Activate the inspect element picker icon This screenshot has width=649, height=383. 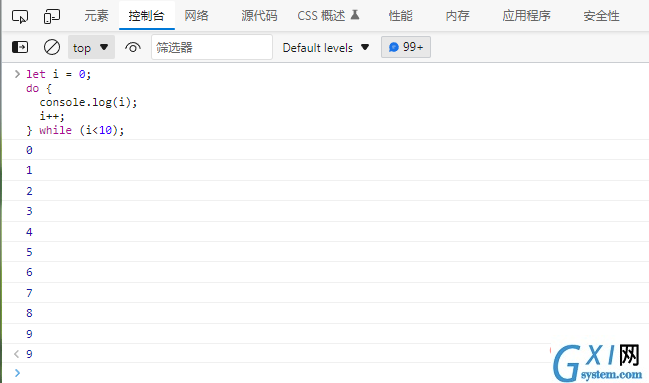click(x=20, y=17)
